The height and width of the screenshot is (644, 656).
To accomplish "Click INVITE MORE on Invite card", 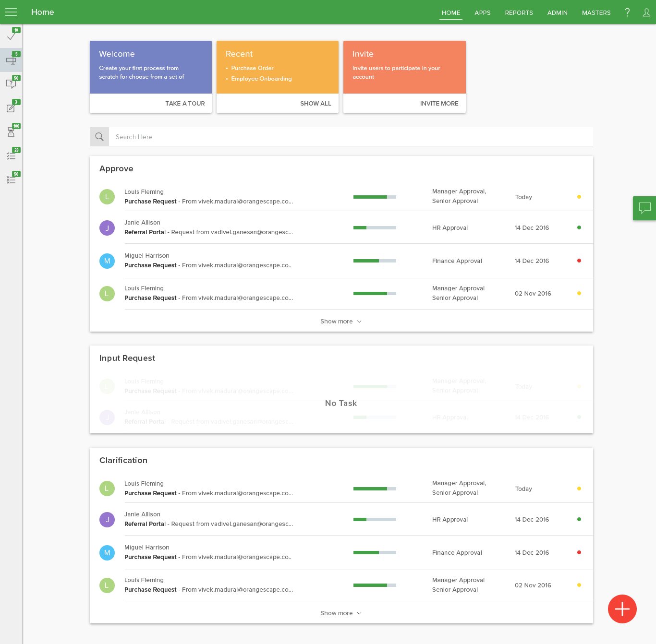I will (x=439, y=104).
